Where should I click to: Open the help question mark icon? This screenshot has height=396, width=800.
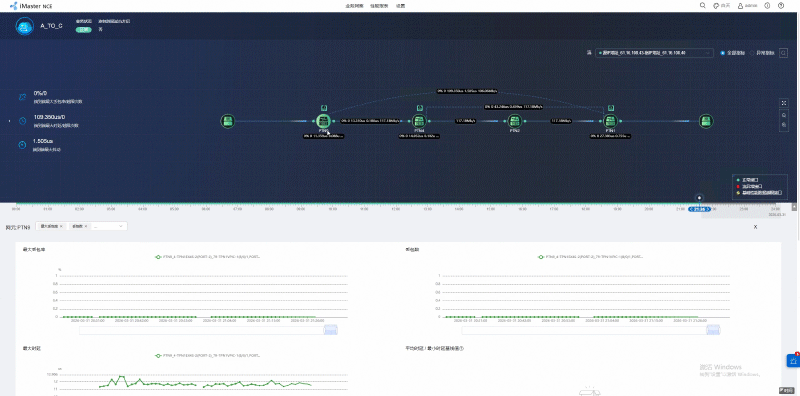[x=781, y=6]
